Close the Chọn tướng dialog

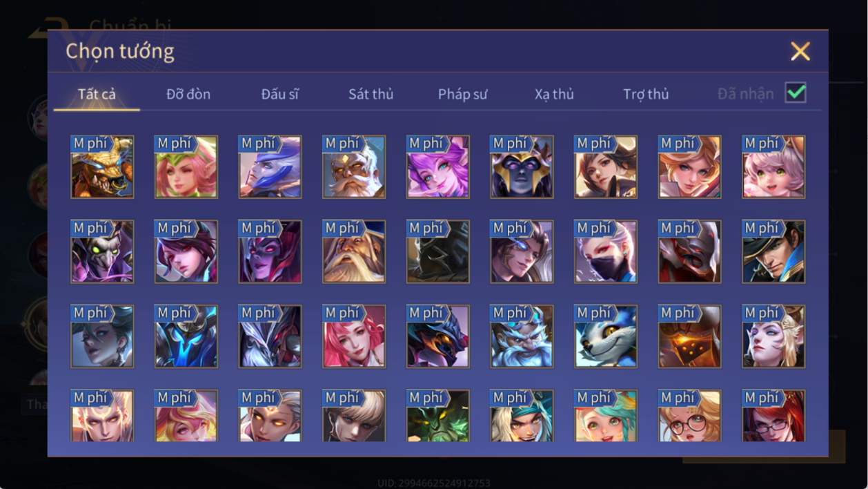coord(800,51)
